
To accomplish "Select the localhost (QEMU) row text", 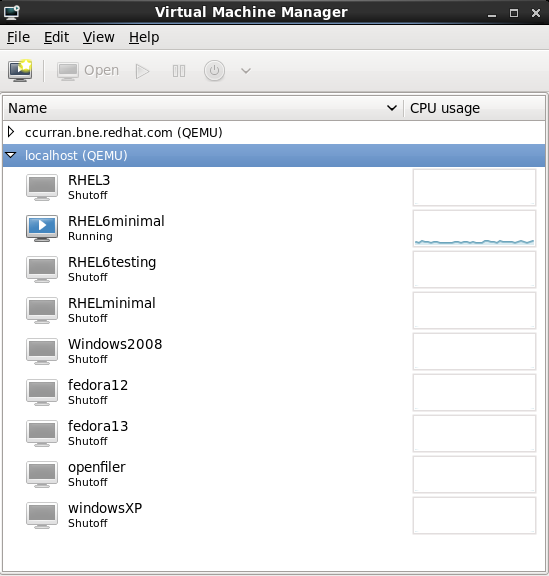I will 76,155.
